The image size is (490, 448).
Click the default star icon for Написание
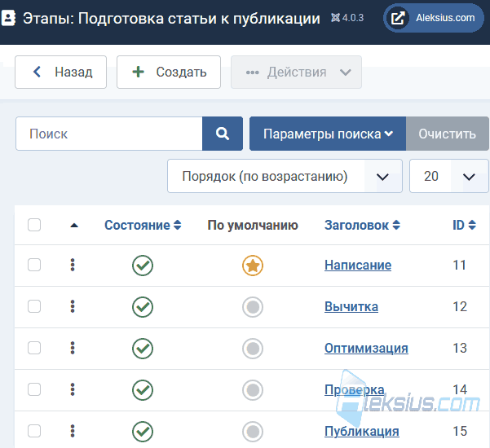tap(253, 266)
